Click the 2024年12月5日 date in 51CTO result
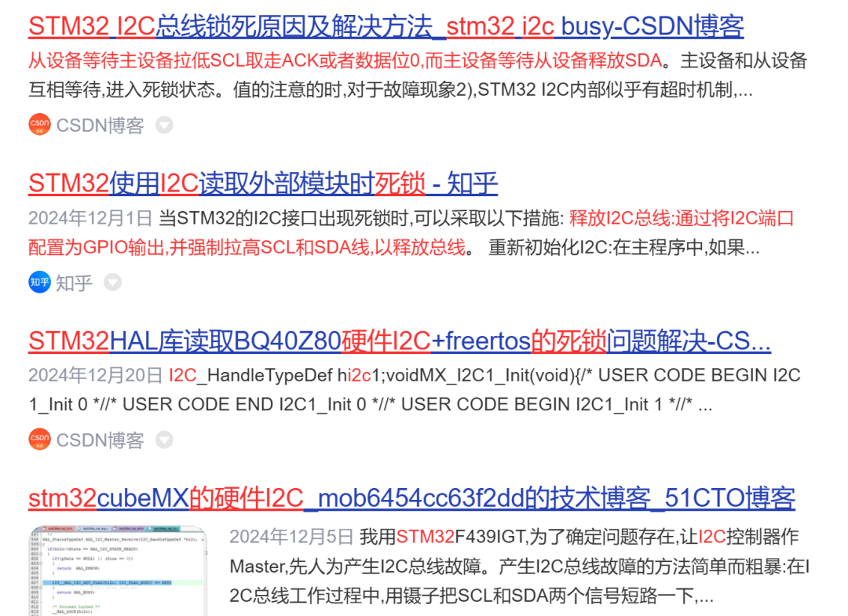 [291, 538]
